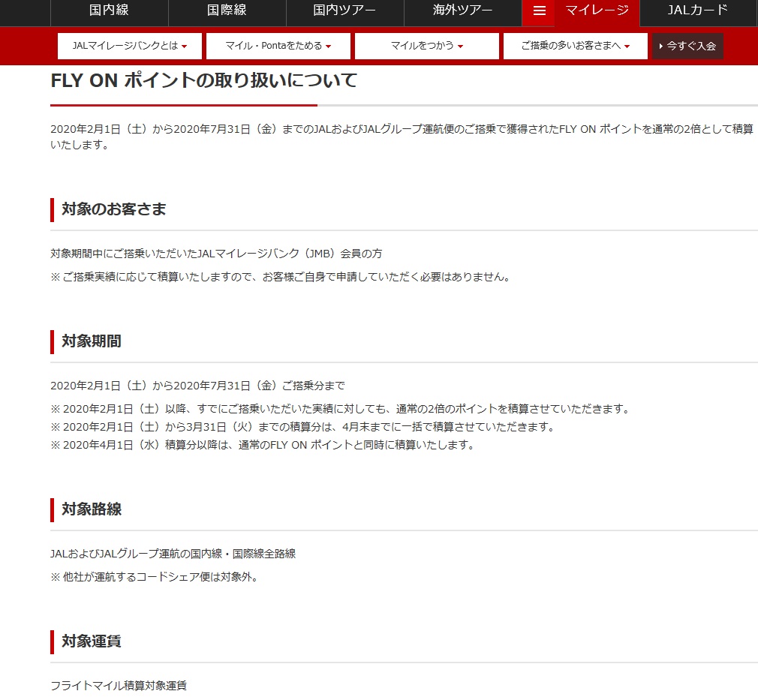Click the ご搭乗分まで period line
This screenshot has height=700, width=758.
197,386
